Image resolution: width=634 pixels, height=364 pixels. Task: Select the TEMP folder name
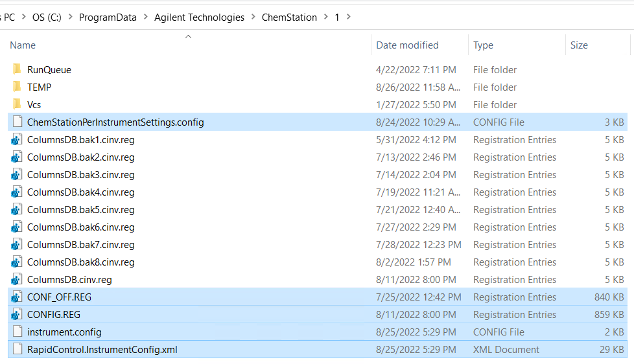tap(40, 87)
